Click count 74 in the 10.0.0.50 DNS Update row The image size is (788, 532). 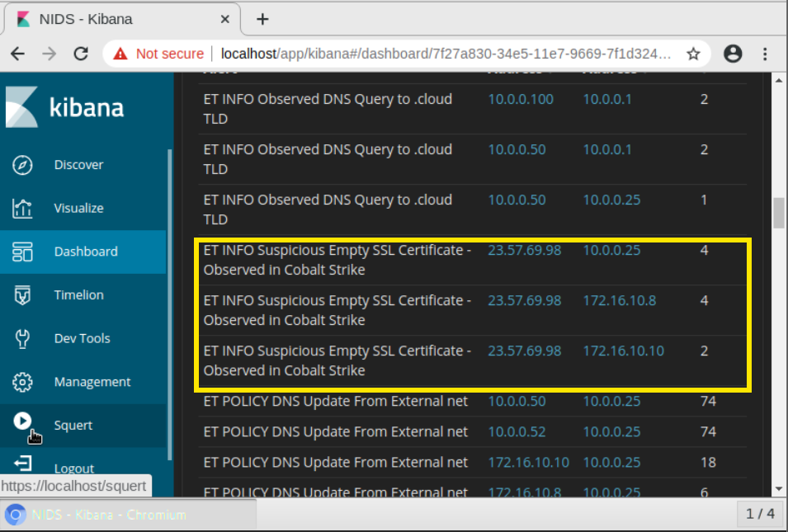pyautogui.click(x=708, y=402)
